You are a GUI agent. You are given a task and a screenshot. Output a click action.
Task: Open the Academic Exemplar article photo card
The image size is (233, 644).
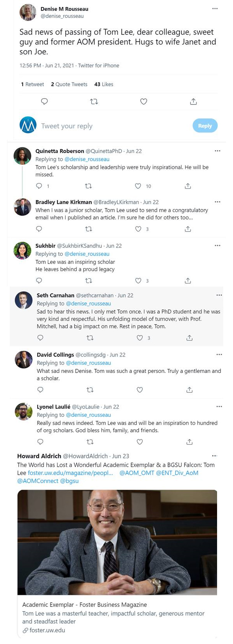[x=117, y=542]
